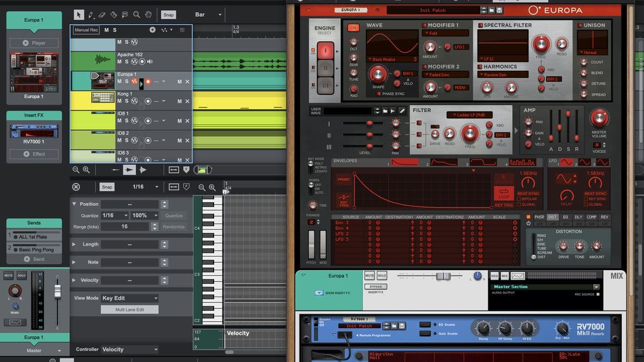Mute the Kong 1 track
Screen dimensions: 644x362
point(120,101)
